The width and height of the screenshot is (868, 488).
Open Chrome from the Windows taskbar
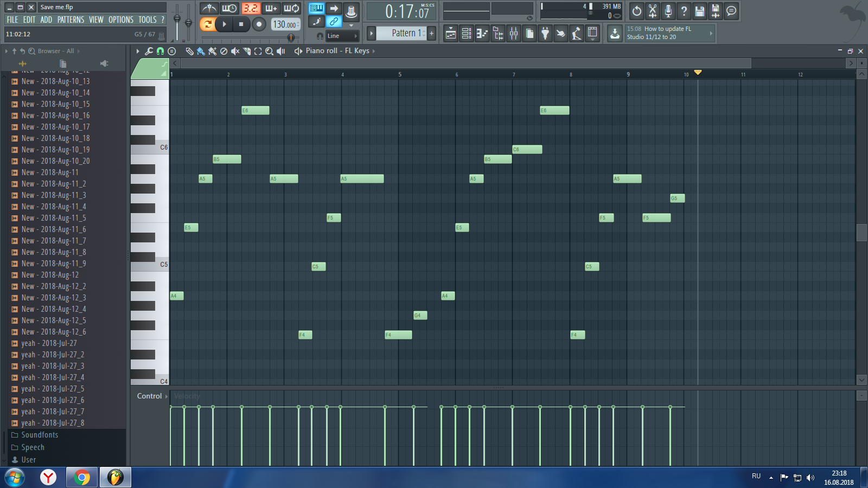pyautogui.click(x=82, y=477)
